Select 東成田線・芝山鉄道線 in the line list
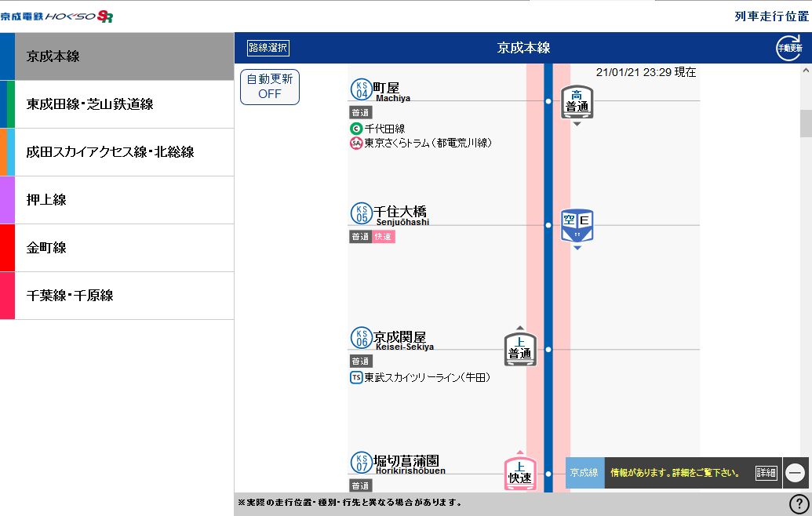Viewport: 812px width, 516px height. 117,104
